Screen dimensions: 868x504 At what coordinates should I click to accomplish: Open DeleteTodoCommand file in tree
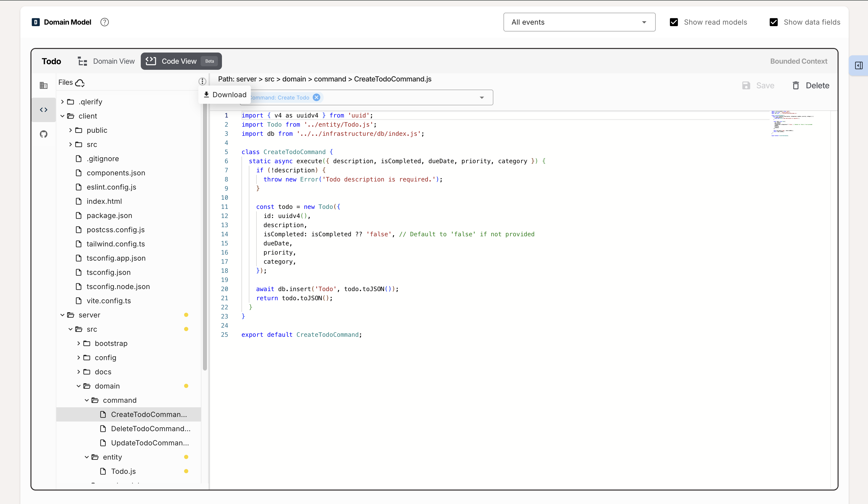click(x=150, y=429)
